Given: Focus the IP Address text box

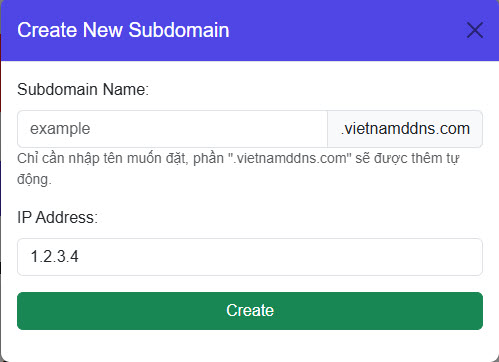Looking at the screenshot, I should [x=250, y=257].
